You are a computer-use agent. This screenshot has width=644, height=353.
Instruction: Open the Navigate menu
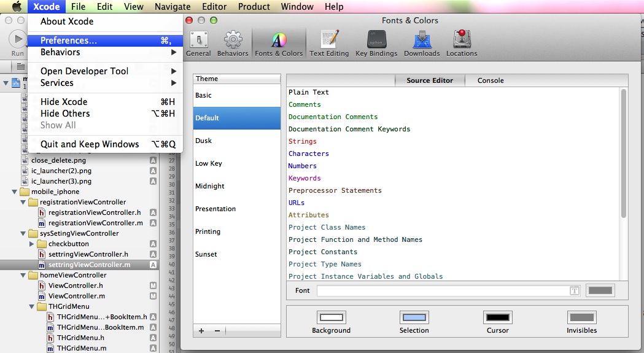[x=173, y=7]
